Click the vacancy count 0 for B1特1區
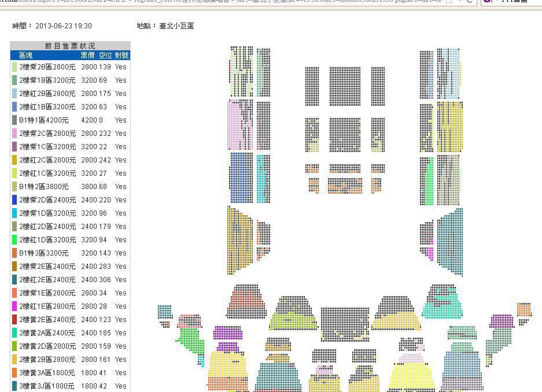Image resolution: width=542 pixels, height=392 pixels. click(x=101, y=120)
